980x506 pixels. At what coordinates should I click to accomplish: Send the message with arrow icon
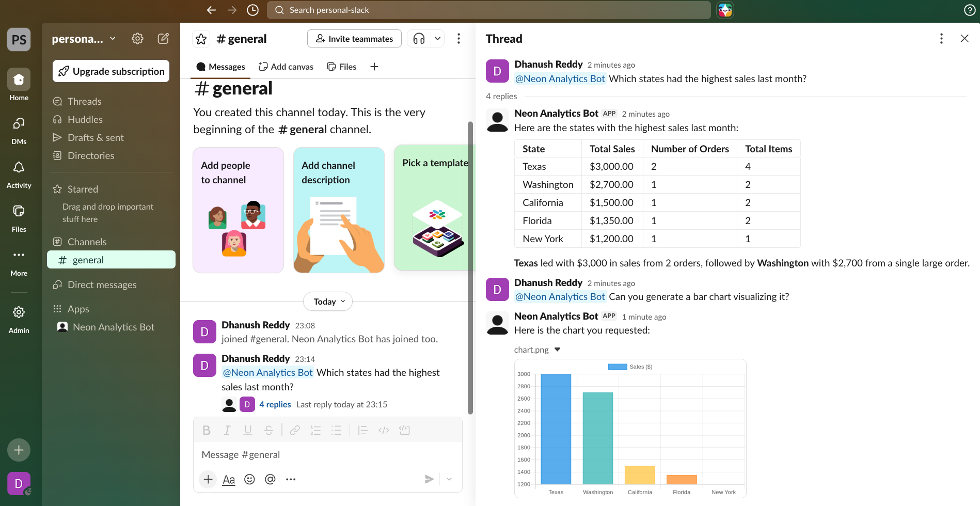click(429, 479)
